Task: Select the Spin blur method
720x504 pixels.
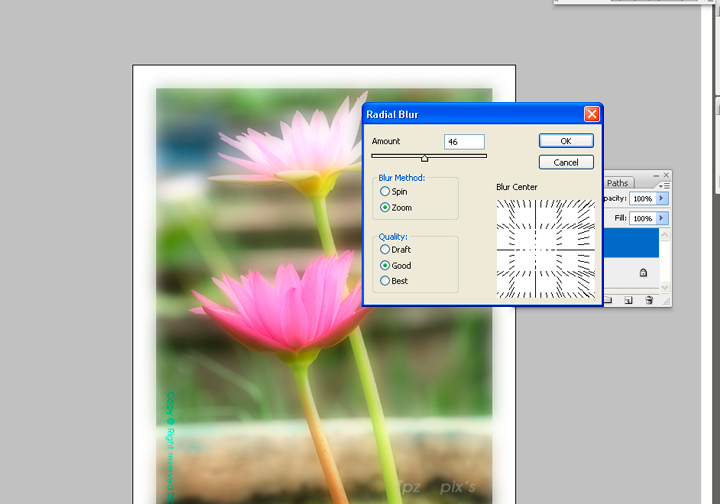Action: pos(385,191)
